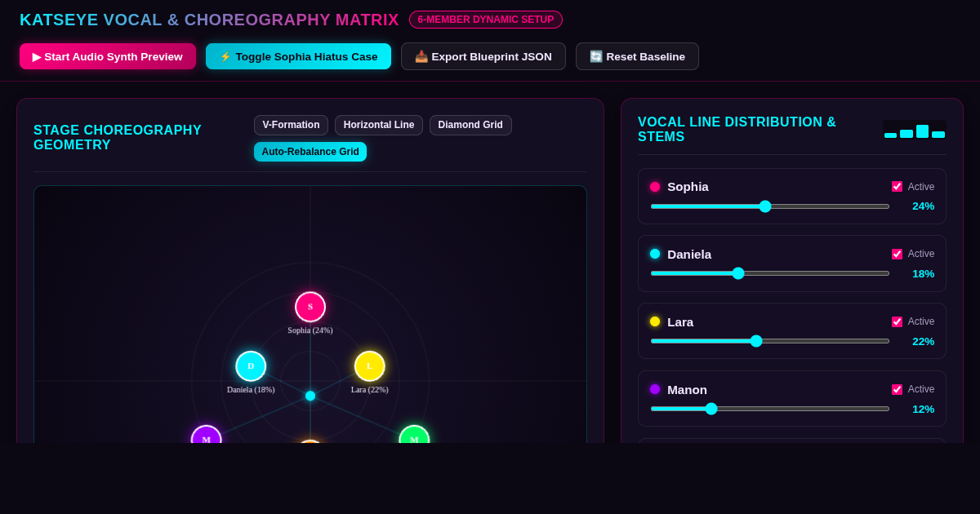Click the 'Sophia (24%)' stage label
Image resolution: width=980 pixels, height=514 pixels.
pos(310,330)
